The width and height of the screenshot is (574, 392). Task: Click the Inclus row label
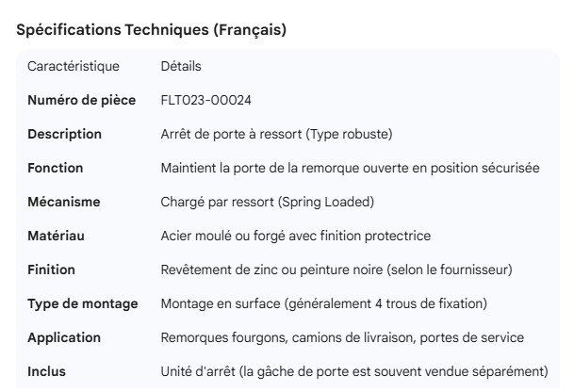pyautogui.click(x=47, y=371)
